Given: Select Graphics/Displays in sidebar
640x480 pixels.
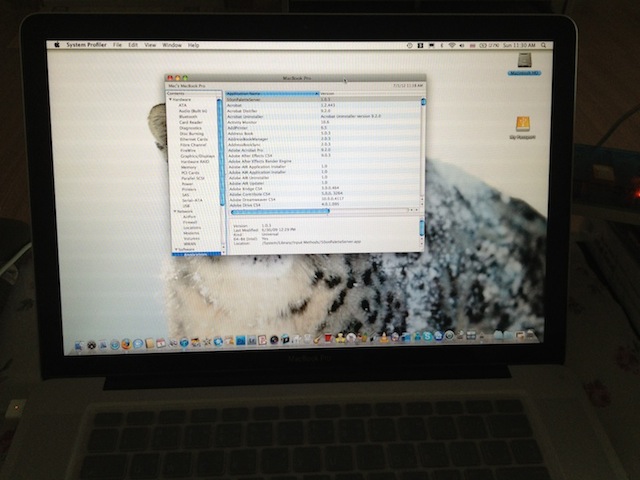Looking at the screenshot, I should pos(198,156).
